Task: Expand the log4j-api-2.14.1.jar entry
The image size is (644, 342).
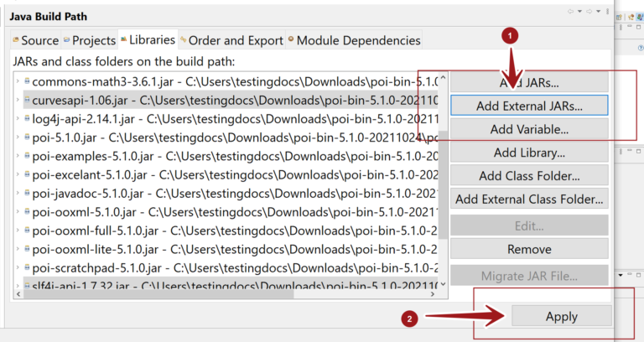Action: 18,119
